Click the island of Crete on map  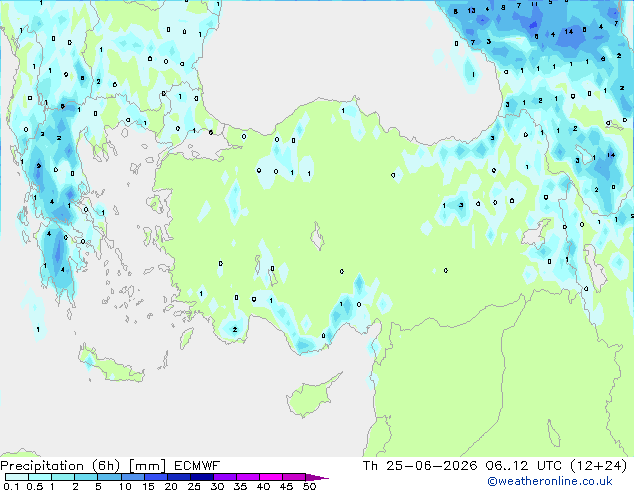click(110, 365)
